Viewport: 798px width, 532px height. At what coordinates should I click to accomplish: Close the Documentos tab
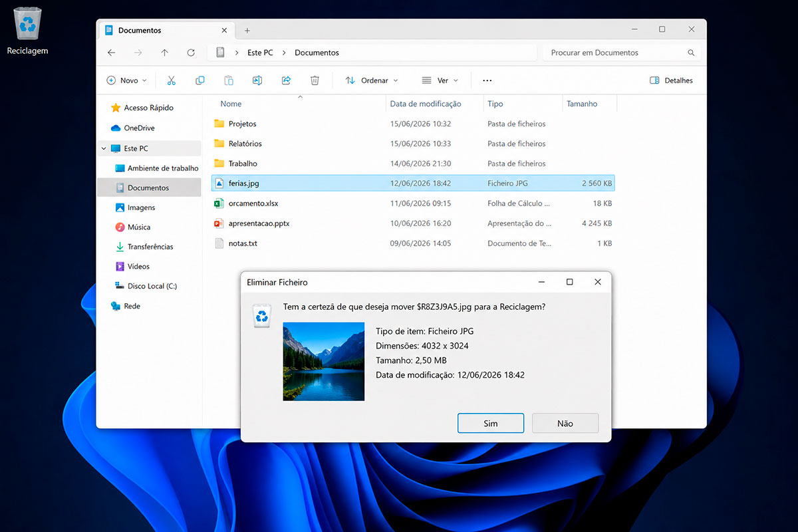point(224,31)
